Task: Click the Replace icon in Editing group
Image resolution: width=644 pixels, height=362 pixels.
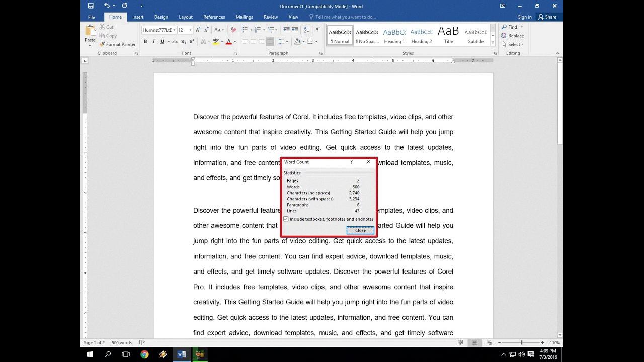Action: pyautogui.click(x=513, y=36)
